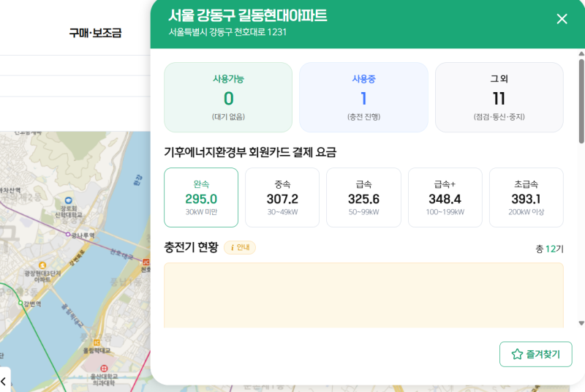Click the 기후에너지환경부 회원카드 결제 요금 heading
Viewport: 585px width, 392px height.
coord(250,152)
